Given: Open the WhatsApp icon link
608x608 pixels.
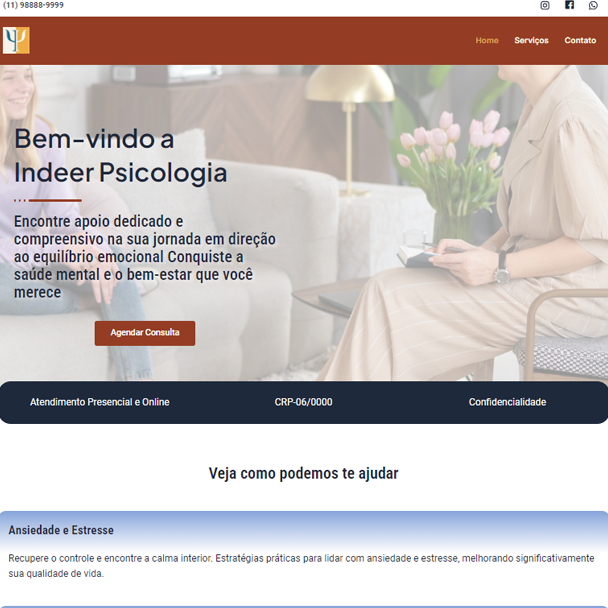Looking at the screenshot, I should click(x=593, y=5).
